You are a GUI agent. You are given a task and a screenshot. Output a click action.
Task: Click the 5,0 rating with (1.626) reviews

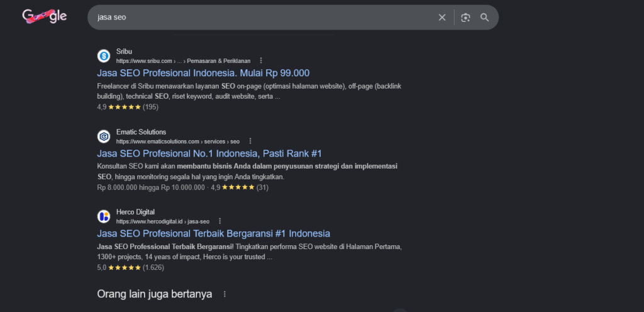[131, 268]
